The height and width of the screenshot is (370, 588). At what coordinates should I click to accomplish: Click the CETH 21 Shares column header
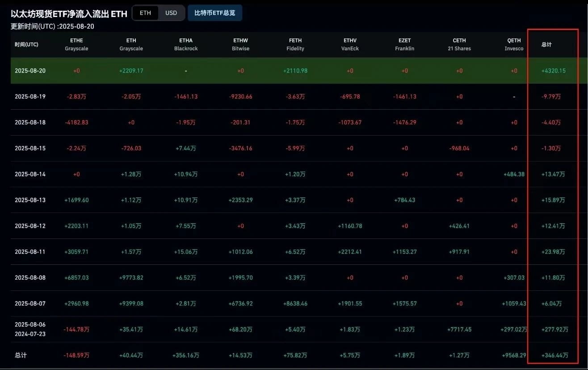(x=459, y=44)
